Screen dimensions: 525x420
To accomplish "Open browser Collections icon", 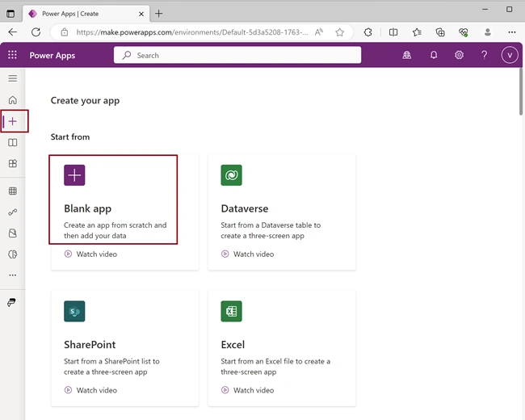I will 440,32.
